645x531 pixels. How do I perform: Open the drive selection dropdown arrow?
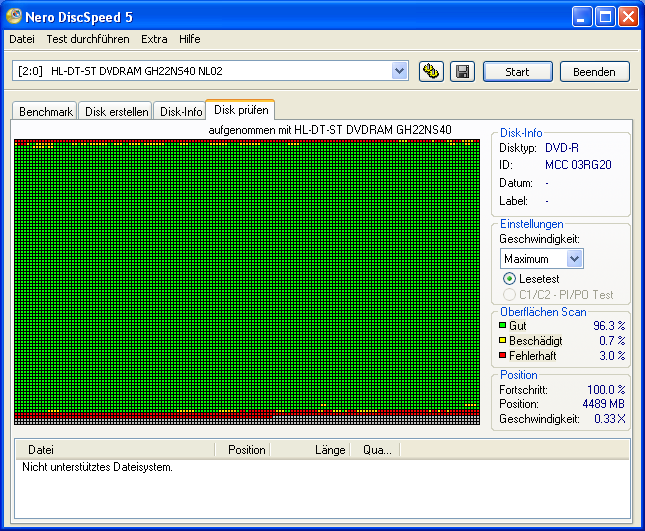[x=399, y=71]
